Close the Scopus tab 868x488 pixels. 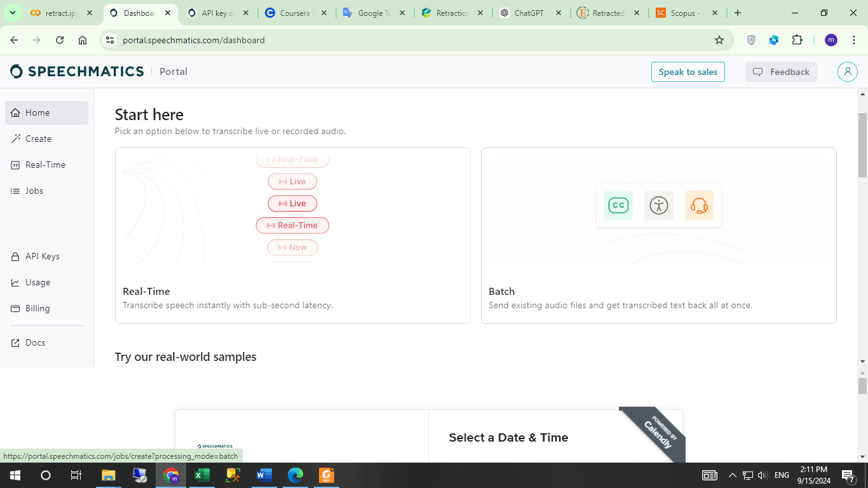coord(714,13)
